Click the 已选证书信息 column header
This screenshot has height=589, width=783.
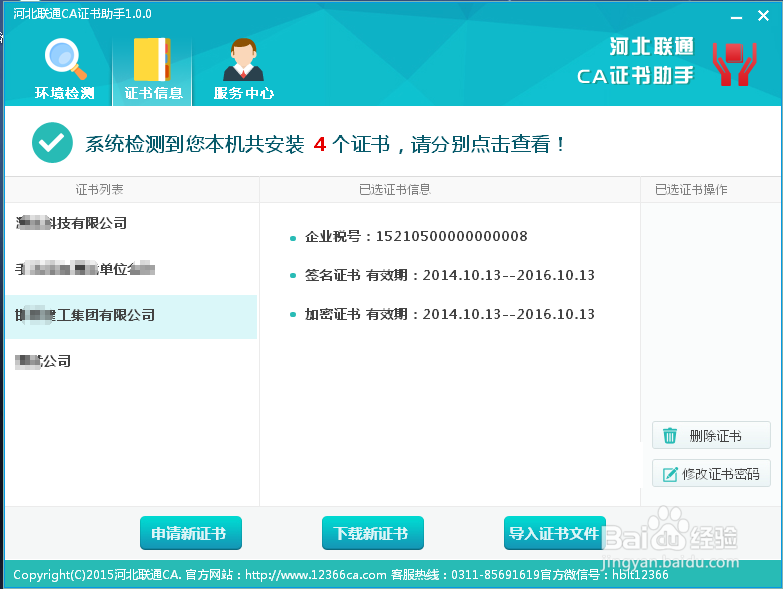pyautogui.click(x=394, y=189)
